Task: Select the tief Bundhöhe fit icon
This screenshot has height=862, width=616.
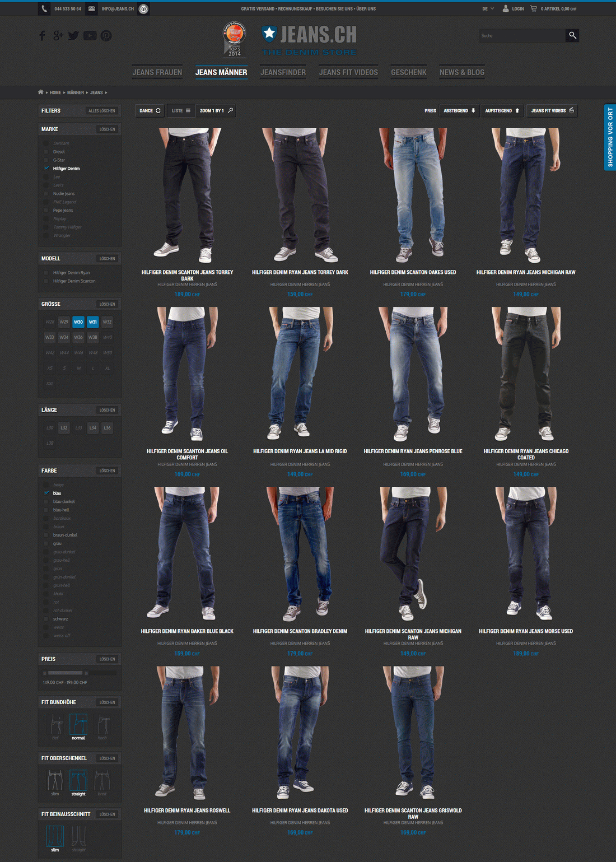Action: coord(55,725)
